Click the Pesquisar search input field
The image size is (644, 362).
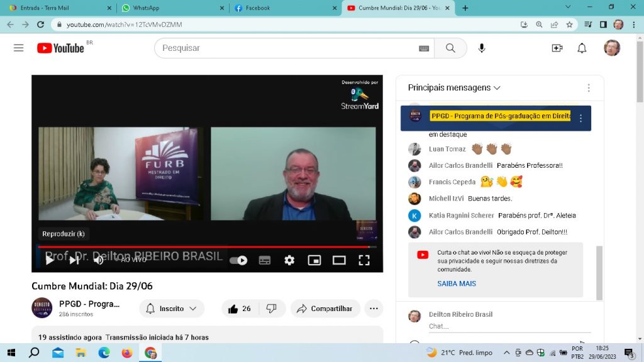click(x=286, y=48)
